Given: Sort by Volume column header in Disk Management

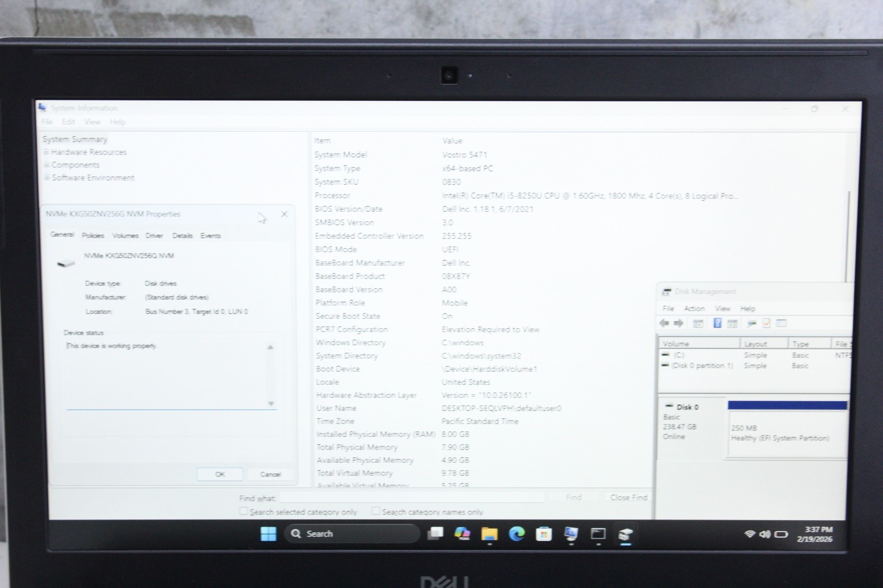Looking at the screenshot, I should (699, 344).
